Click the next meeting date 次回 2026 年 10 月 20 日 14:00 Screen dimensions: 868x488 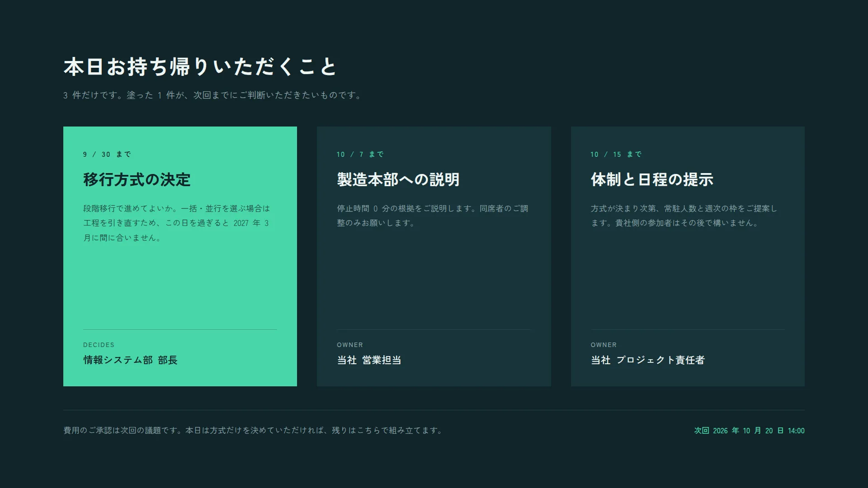click(x=749, y=431)
